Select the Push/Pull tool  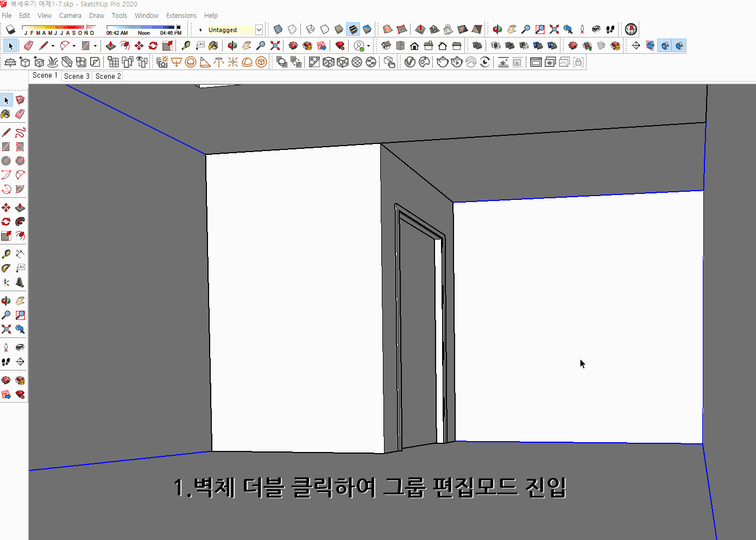[111, 46]
